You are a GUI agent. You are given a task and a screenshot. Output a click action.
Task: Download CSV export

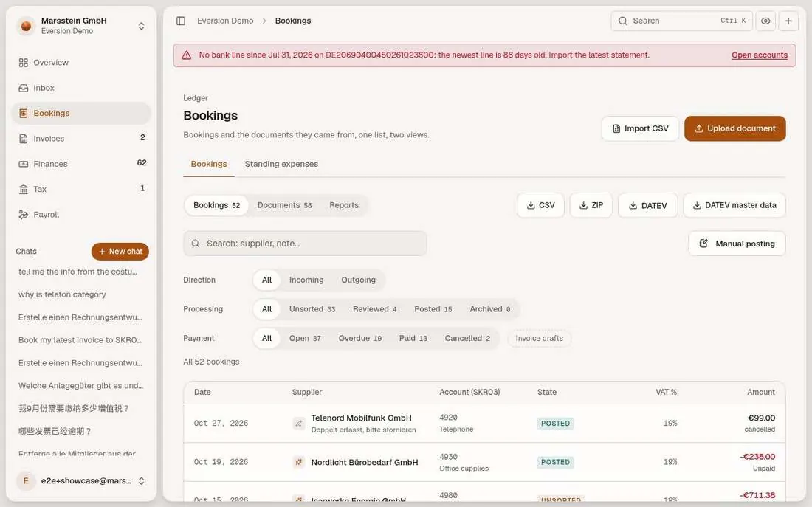click(x=540, y=206)
